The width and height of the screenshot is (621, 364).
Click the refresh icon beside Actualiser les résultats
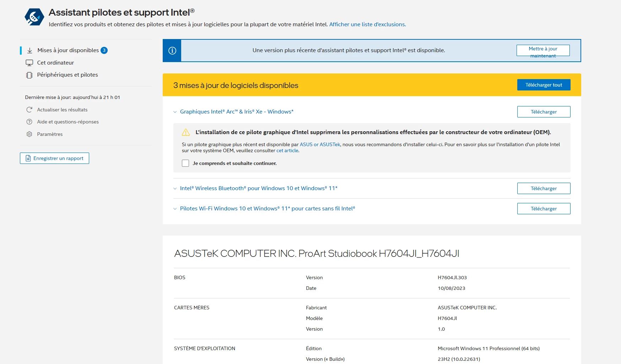pyautogui.click(x=29, y=110)
